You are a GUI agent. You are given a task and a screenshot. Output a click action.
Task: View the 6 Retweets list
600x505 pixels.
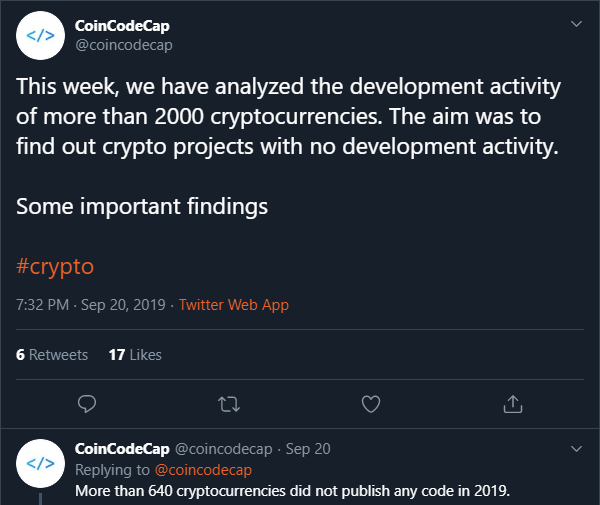point(52,355)
